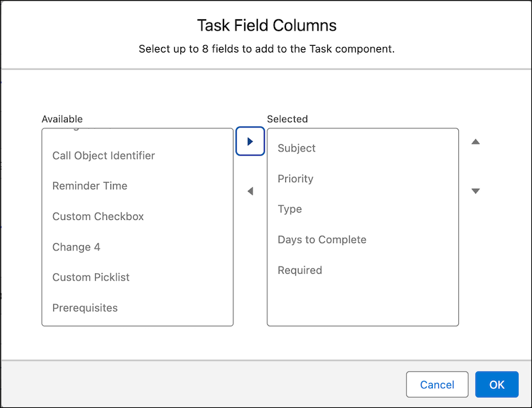The height and width of the screenshot is (408, 532).
Task: Select Prerequisites in Available list
Action: [x=138, y=308]
